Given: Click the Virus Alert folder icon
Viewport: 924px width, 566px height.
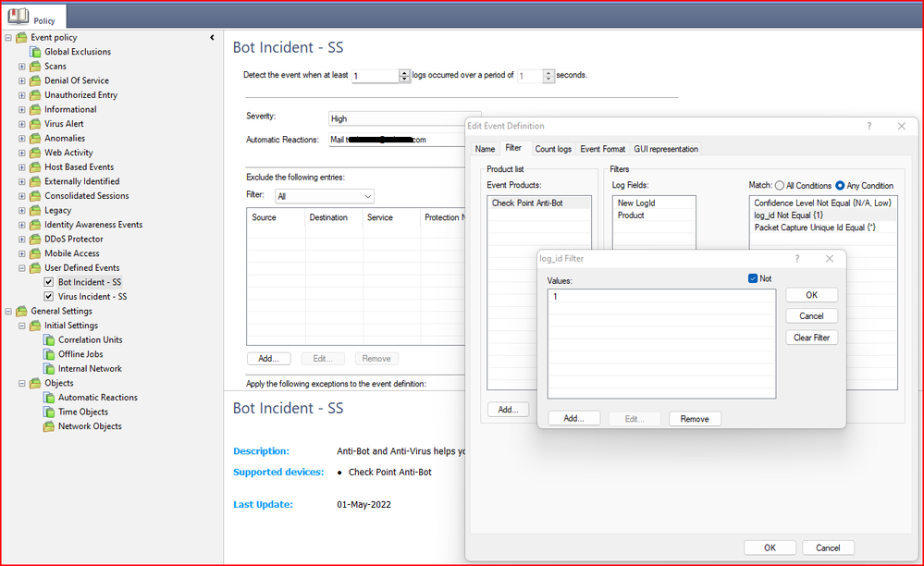Looking at the screenshot, I should 35,124.
